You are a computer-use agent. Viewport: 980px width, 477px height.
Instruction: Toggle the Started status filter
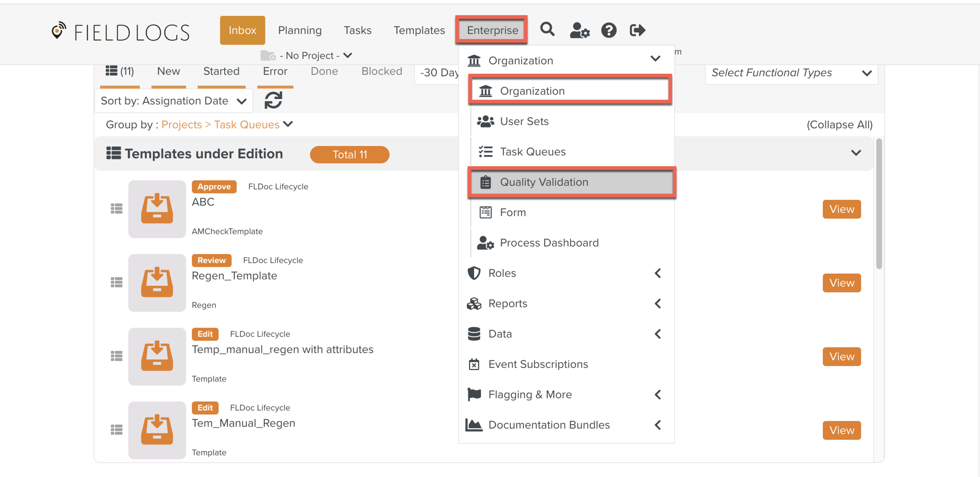pyautogui.click(x=221, y=71)
